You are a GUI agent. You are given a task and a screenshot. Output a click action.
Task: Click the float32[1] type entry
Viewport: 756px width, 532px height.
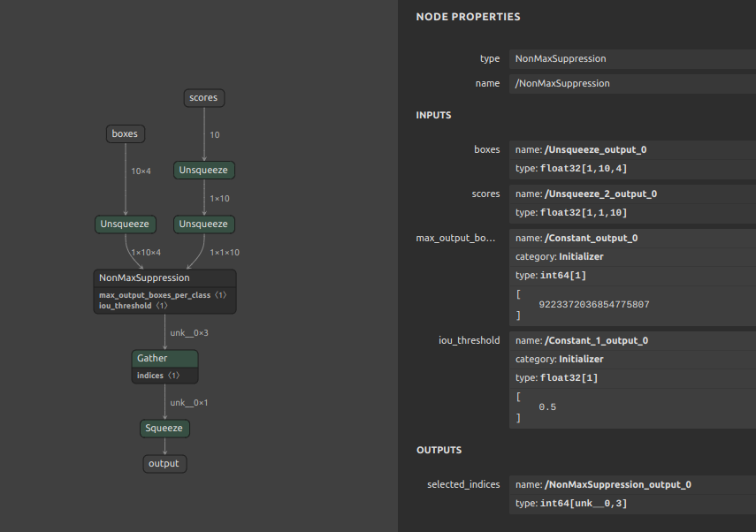632,378
